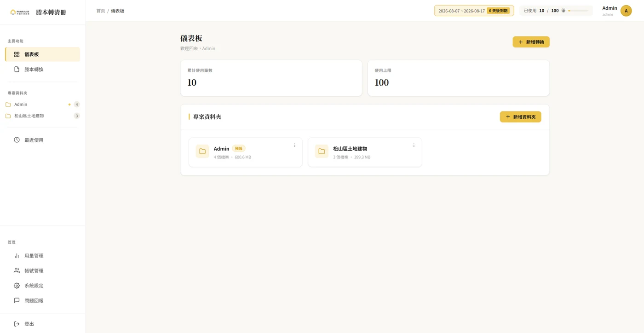Screen dimensions: 644x333
Task: Click the count badge 4 beside Admin
Action: pos(77,105)
